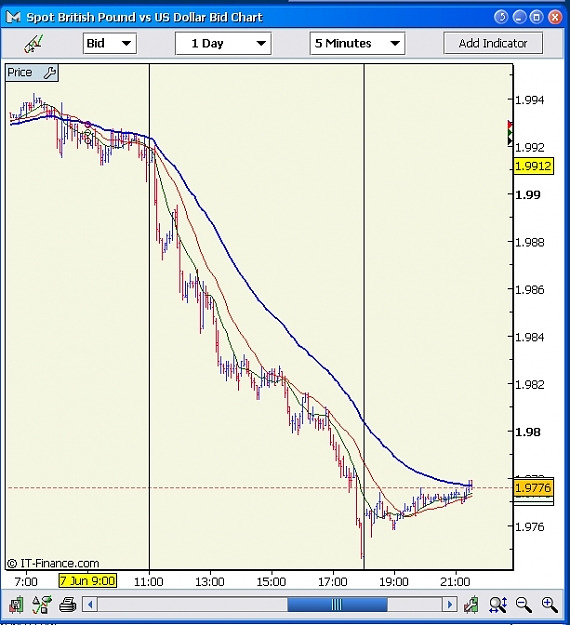The width and height of the screenshot is (570, 625).
Task: Click the yellow 1.9912 price label
Action: pos(533,166)
